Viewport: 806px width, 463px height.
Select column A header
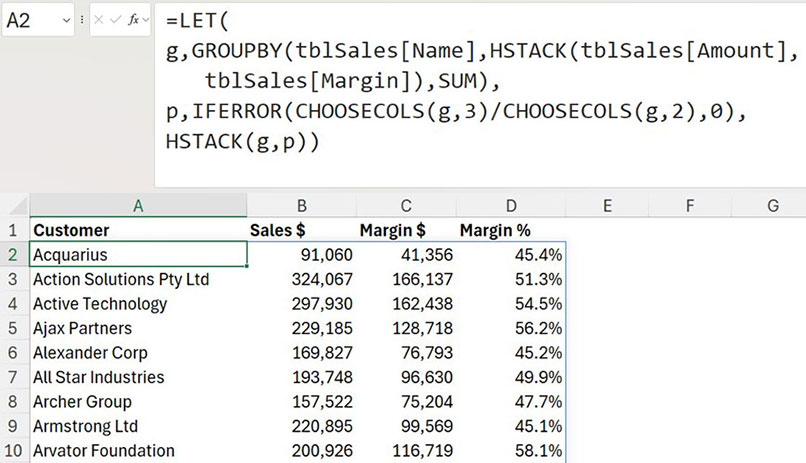[138, 205]
